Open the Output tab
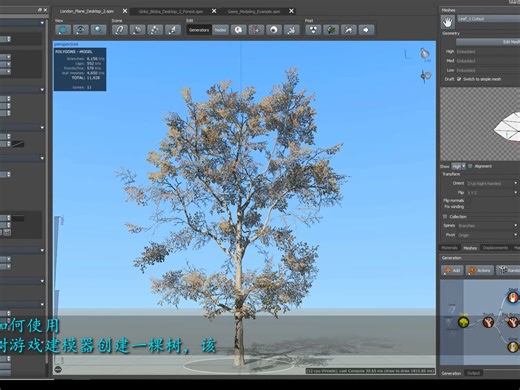 (x=473, y=373)
